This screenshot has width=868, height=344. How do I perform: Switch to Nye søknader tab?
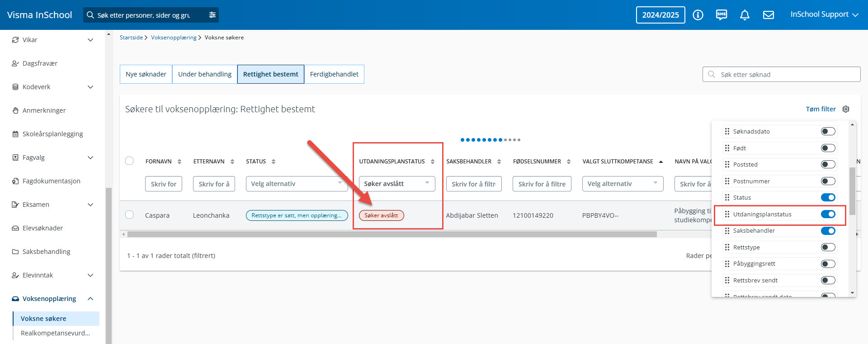pos(146,74)
